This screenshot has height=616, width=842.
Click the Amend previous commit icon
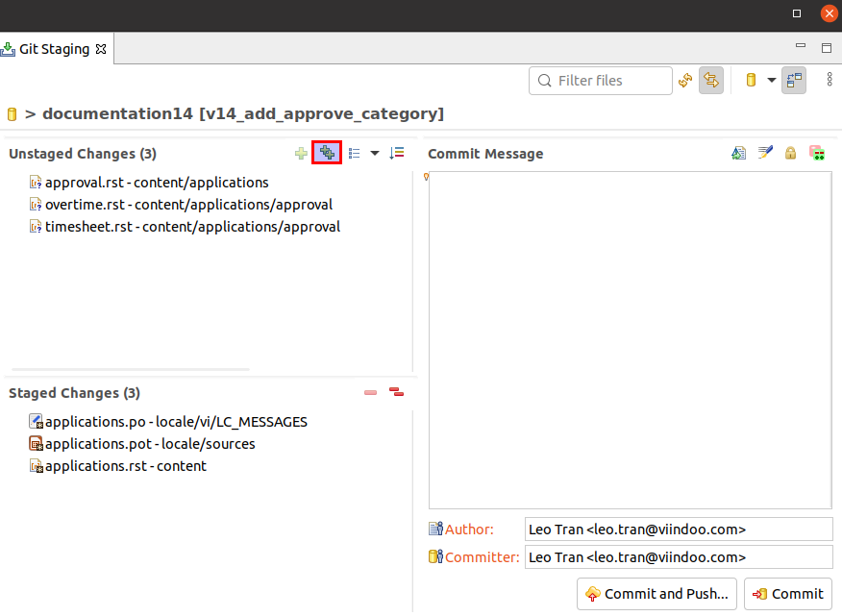(738, 153)
